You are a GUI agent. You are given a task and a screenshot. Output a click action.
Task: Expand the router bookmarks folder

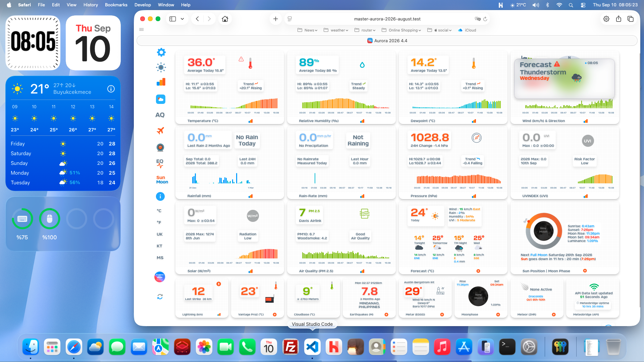[365, 30]
